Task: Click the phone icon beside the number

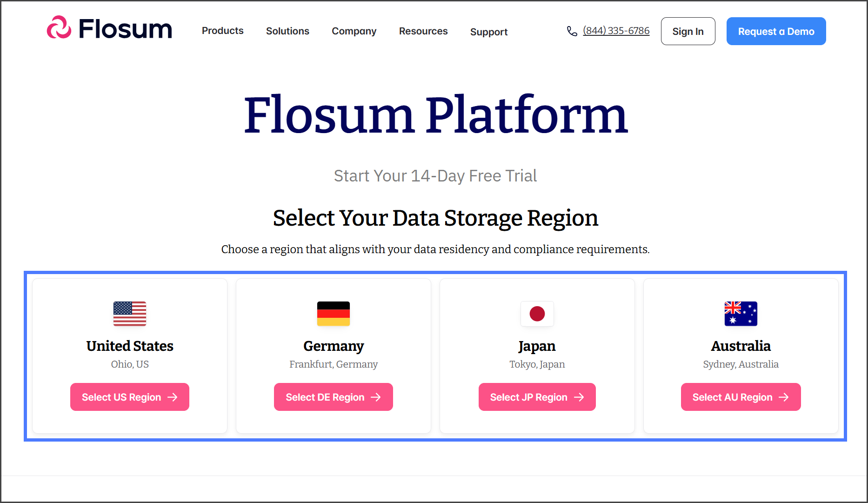Action: (572, 31)
